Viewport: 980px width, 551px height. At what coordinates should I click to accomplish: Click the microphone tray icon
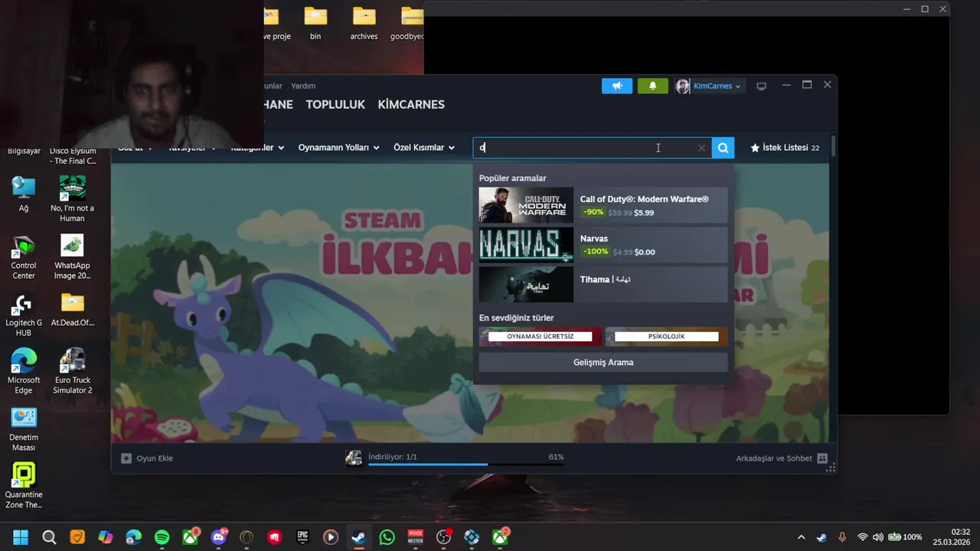842,537
